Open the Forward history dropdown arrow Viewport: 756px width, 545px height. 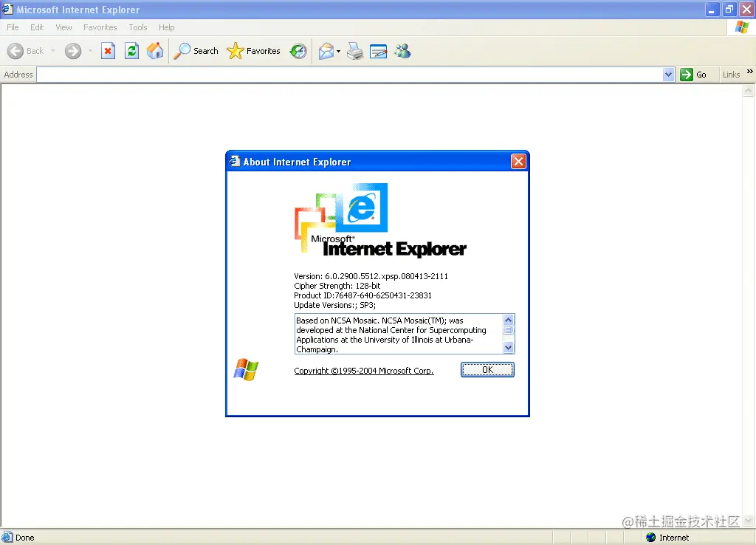pos(90,51)
